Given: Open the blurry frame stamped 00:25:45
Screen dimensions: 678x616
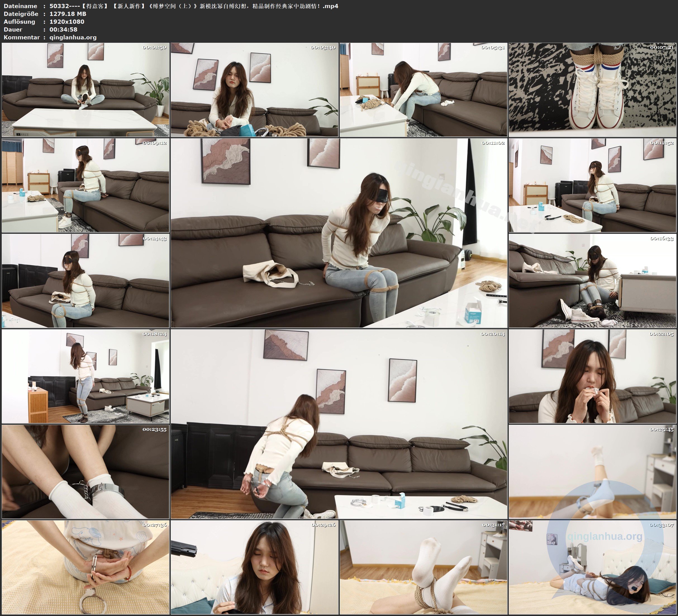Looking at the screenshot, I should (592, 471).
